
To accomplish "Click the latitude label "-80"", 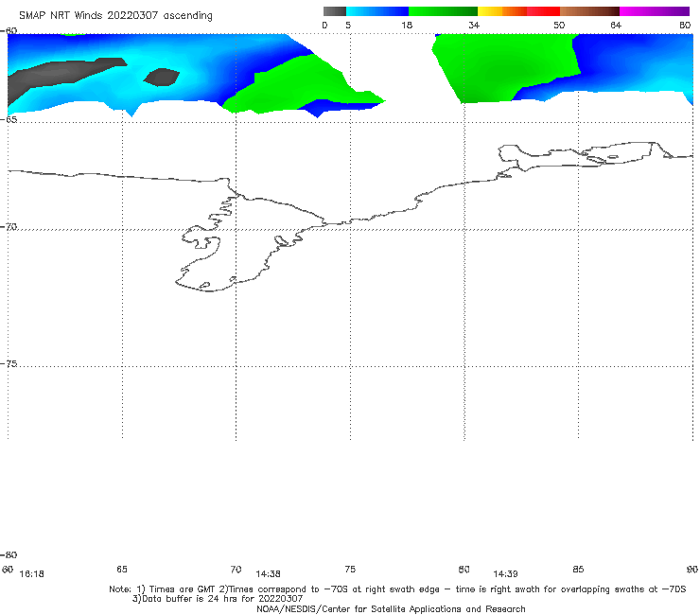I will [9, 554].
